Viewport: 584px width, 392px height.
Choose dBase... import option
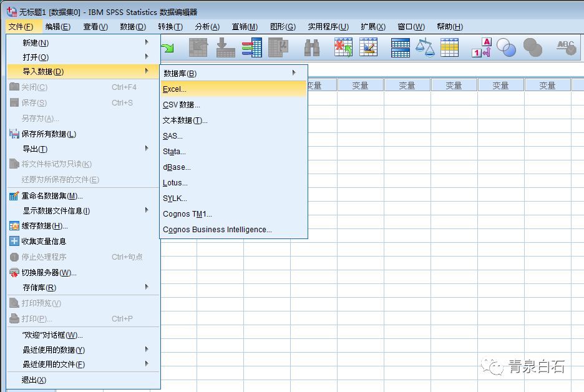(x=233, y=167)
